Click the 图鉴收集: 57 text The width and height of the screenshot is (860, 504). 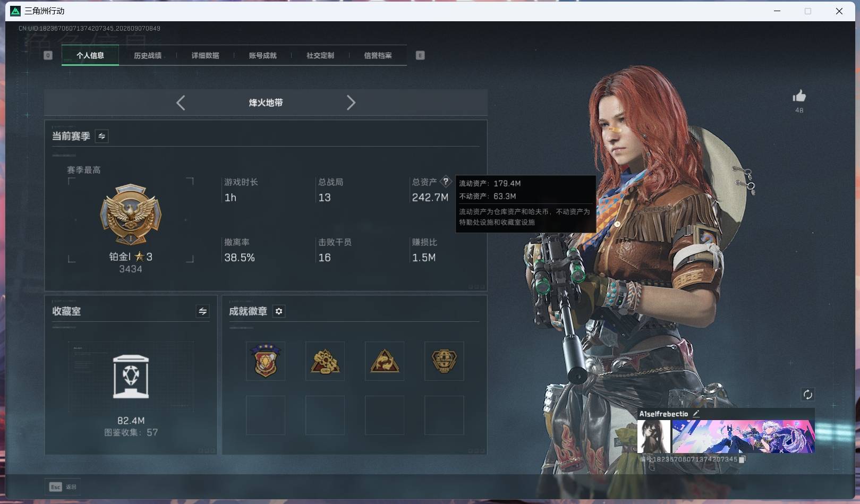(131, 432)
